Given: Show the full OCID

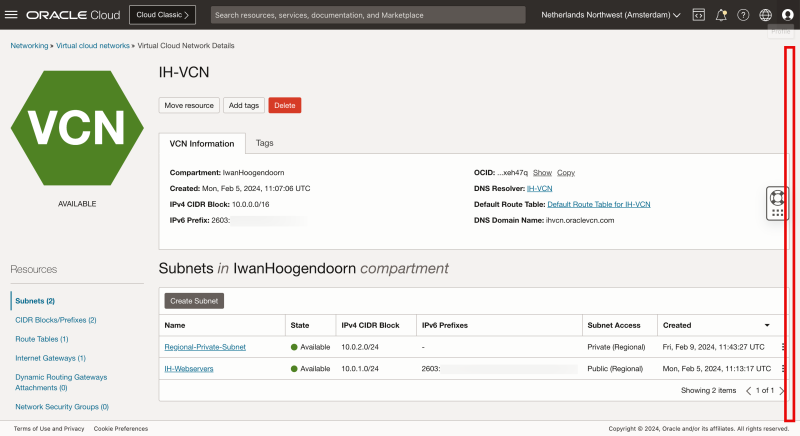Looking at the screenshot, I should point(542,173).
